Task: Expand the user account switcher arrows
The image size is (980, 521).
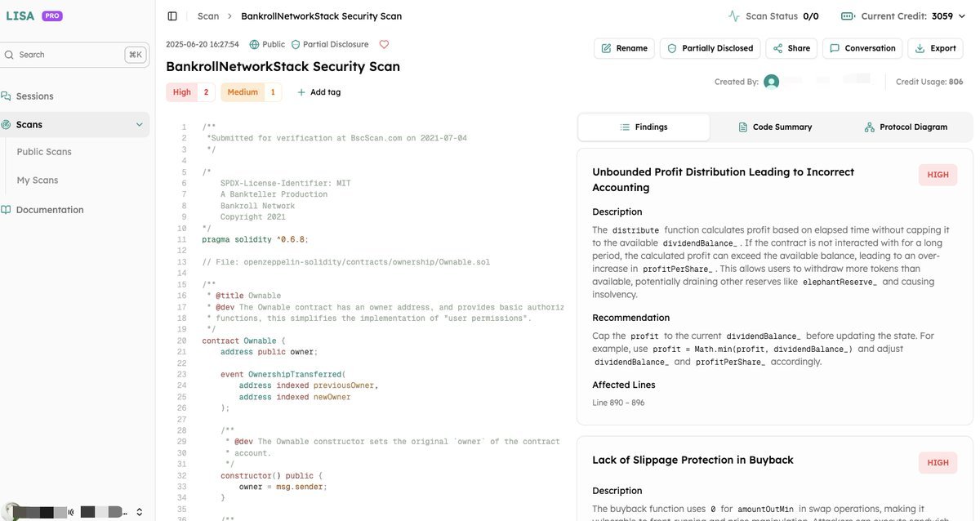Action: tap(139, 512)
